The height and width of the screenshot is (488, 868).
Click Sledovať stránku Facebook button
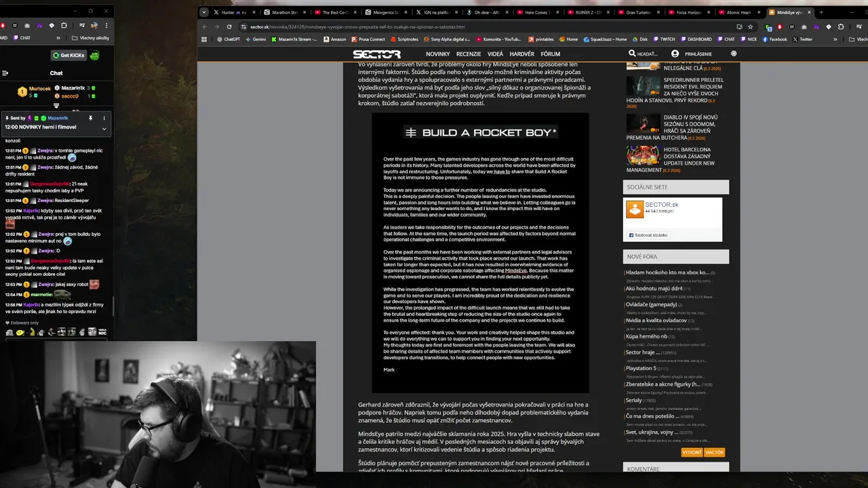pyautogui.click(x=648, y=235)
